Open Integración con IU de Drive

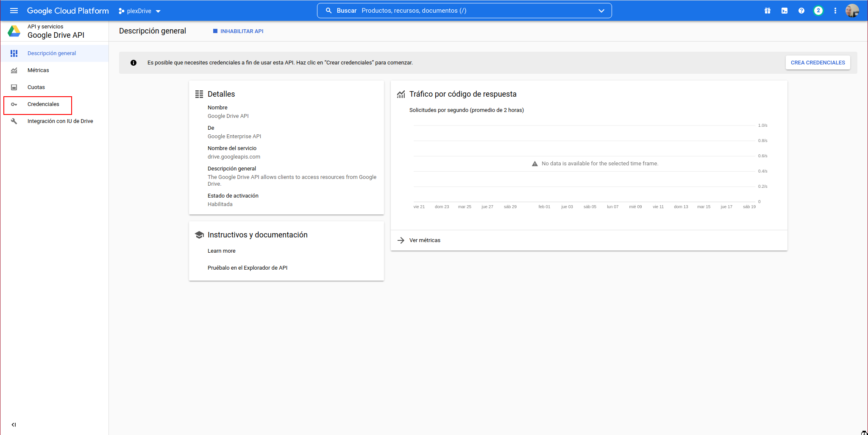[60, 121]
